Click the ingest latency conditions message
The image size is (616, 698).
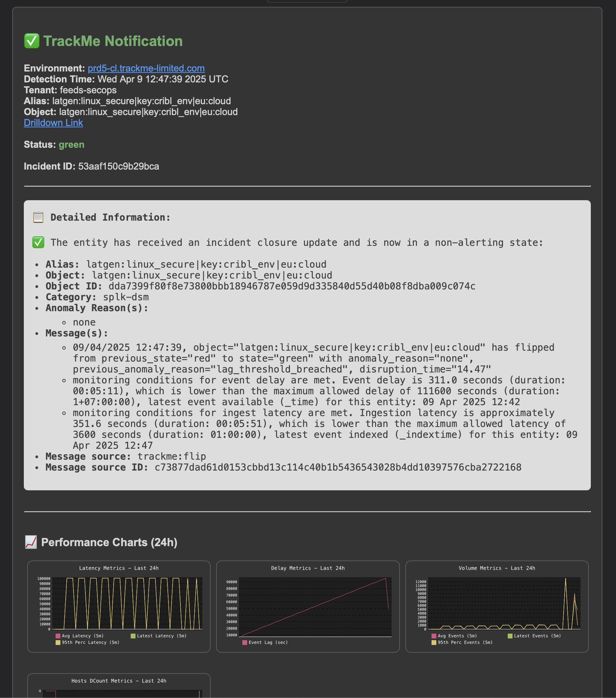click(325, 429)
